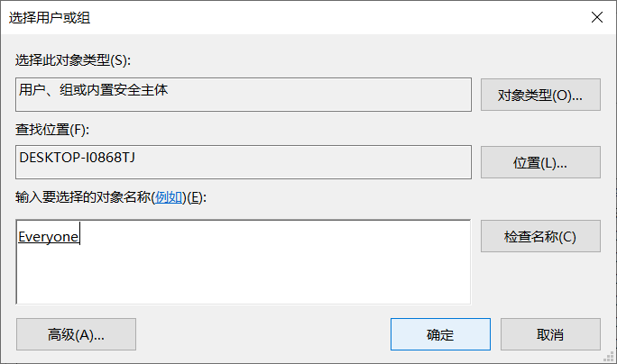Open advanced search via 高级(A)...

(x=76, y=334)
